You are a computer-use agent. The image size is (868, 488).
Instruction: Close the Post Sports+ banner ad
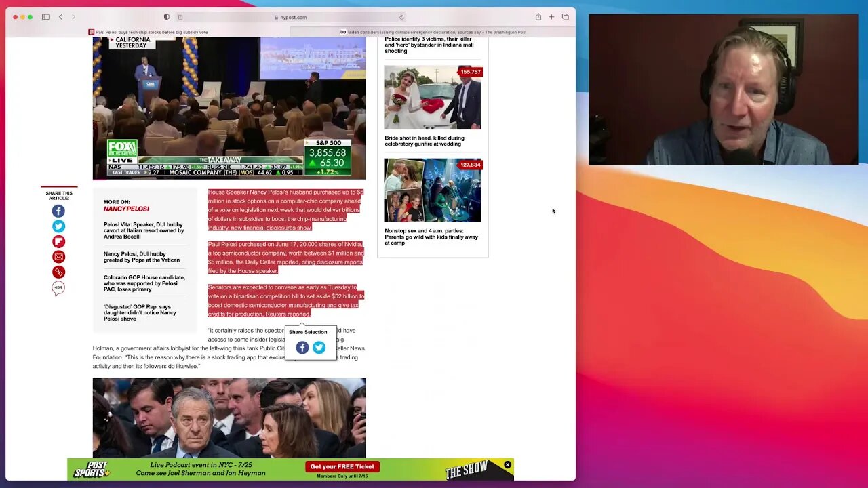(x=507, y=465)
